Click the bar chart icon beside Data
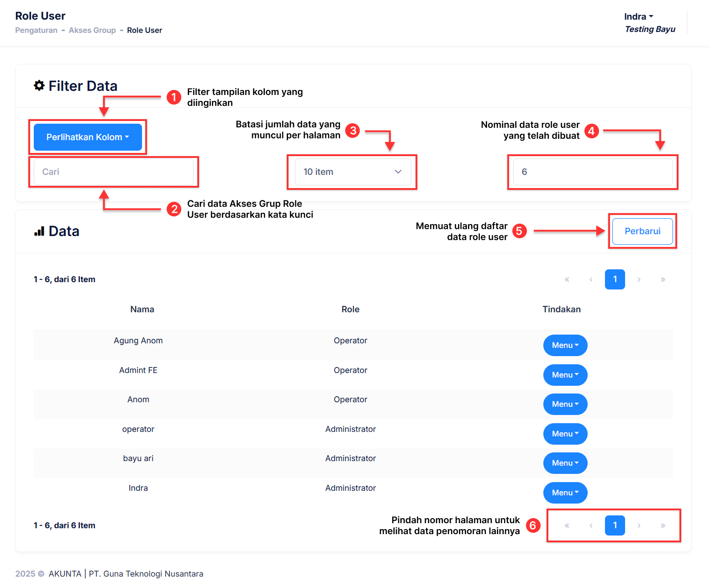710x588 pixels. [39, 231]
